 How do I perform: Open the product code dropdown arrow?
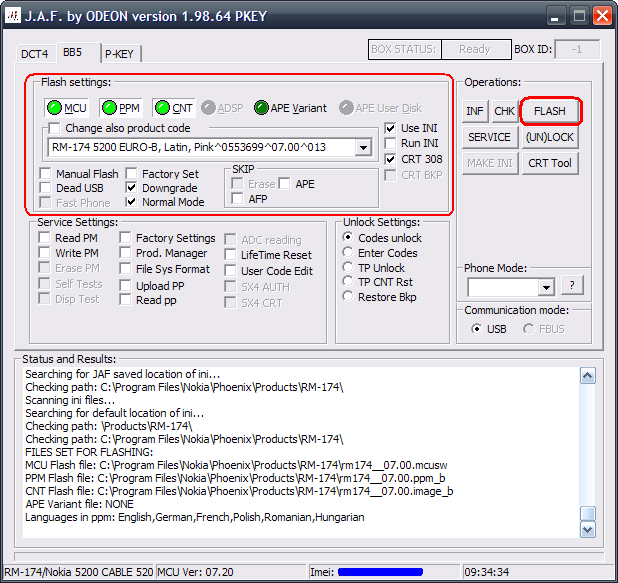[363, 148]
